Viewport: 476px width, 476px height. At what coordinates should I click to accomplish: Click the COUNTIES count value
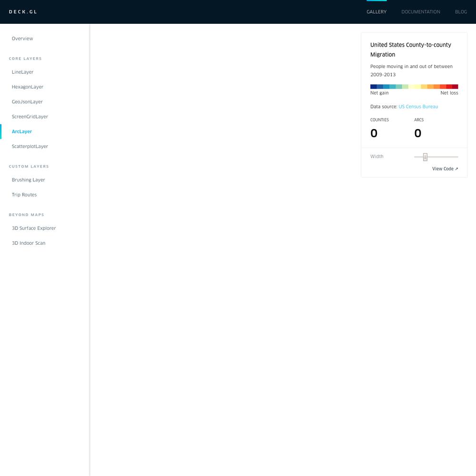pos(374,133)
